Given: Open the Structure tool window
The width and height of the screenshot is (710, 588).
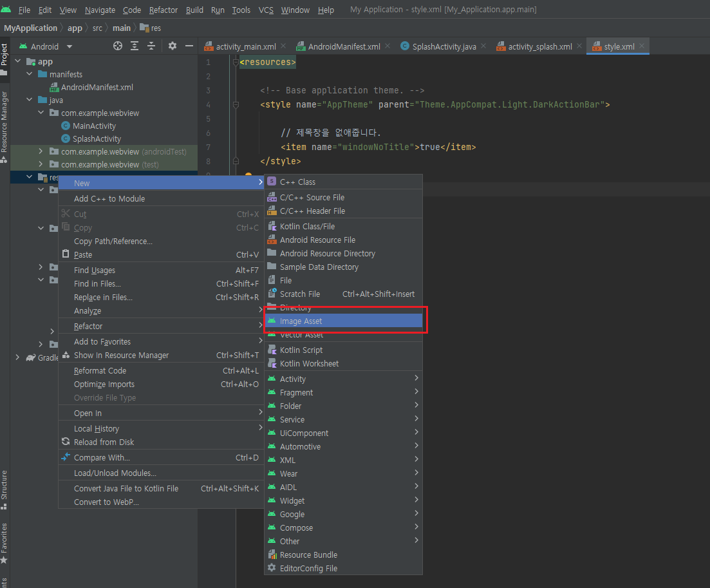Looking at the screenshot, I should [x=5, y=489].
